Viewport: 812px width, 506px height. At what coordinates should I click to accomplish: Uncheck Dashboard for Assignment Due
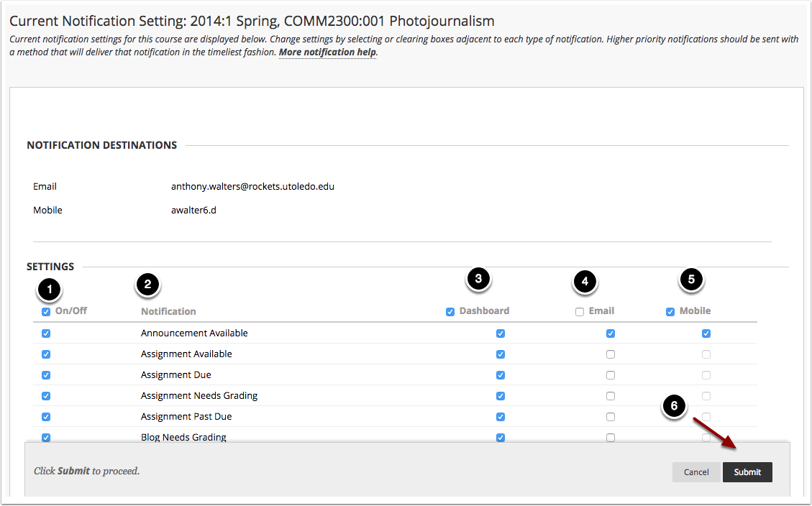point(501,375)
